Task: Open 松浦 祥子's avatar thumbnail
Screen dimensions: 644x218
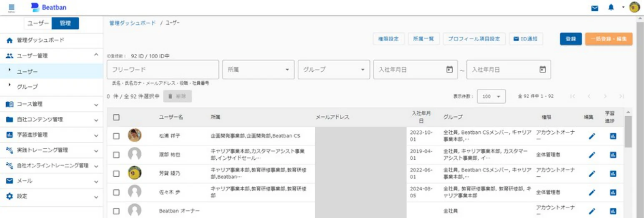Action: click(x=135, y=135)
